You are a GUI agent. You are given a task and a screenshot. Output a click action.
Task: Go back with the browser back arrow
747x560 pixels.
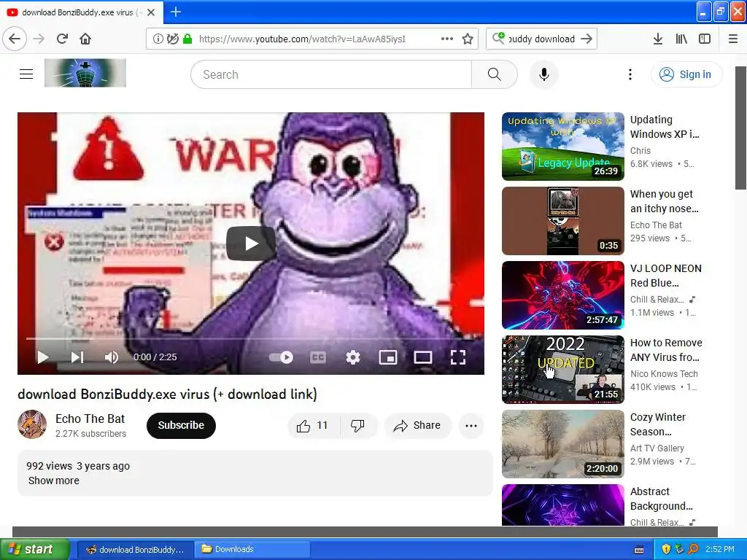click(x=15, y=39)
